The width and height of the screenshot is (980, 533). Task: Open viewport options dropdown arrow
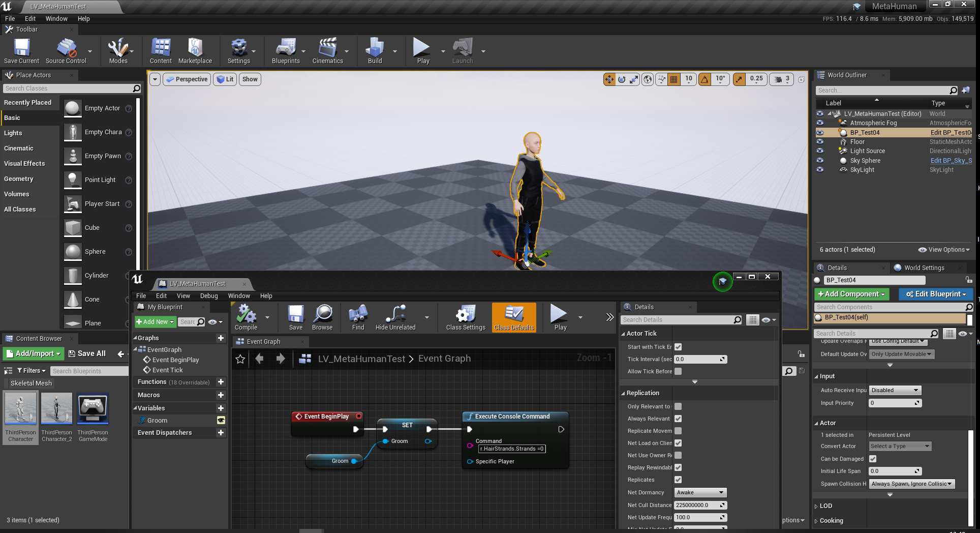point(155,79)
